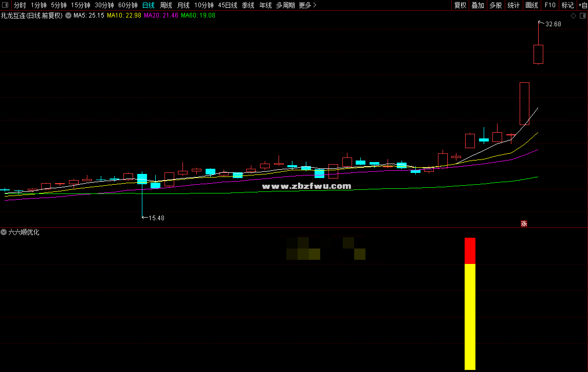
Task: Click the 32.68 high price label
Action: click(553, 24)
